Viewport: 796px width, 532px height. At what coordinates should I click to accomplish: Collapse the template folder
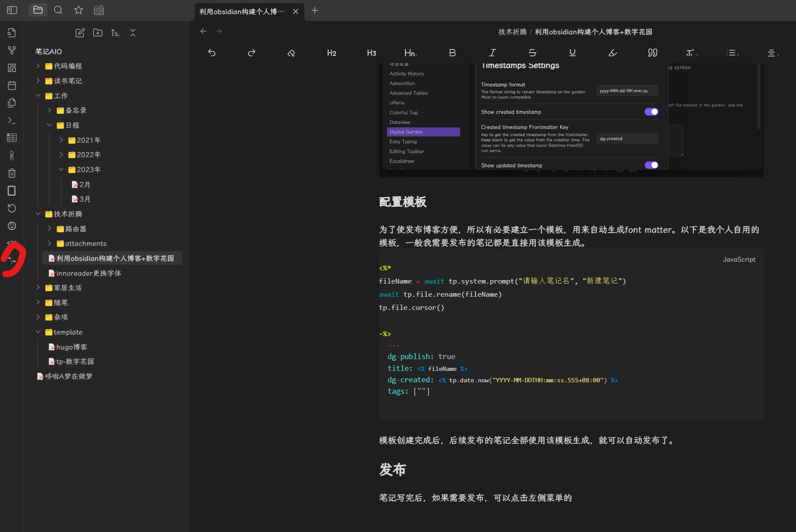(x=38, y=332)
